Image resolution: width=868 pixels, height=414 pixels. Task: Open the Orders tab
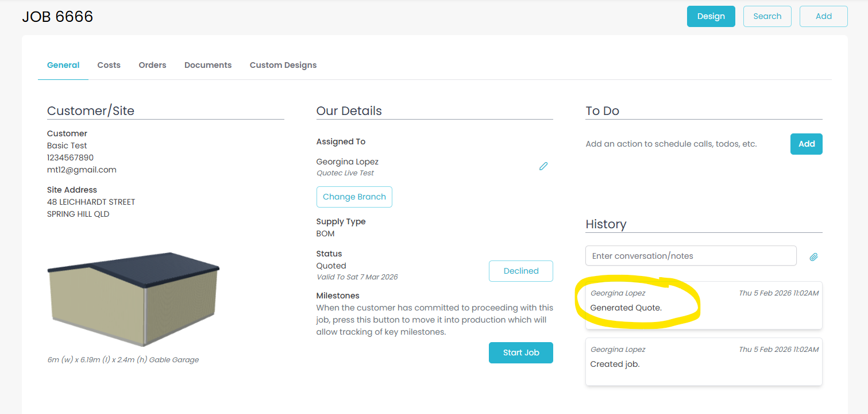coord(152,65)
